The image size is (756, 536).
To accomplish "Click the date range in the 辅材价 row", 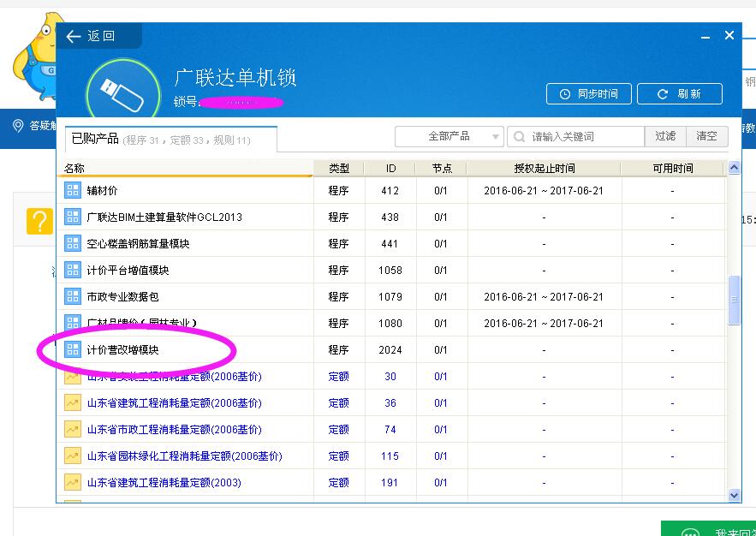I will pyautogui.click(x=544, y=191).
